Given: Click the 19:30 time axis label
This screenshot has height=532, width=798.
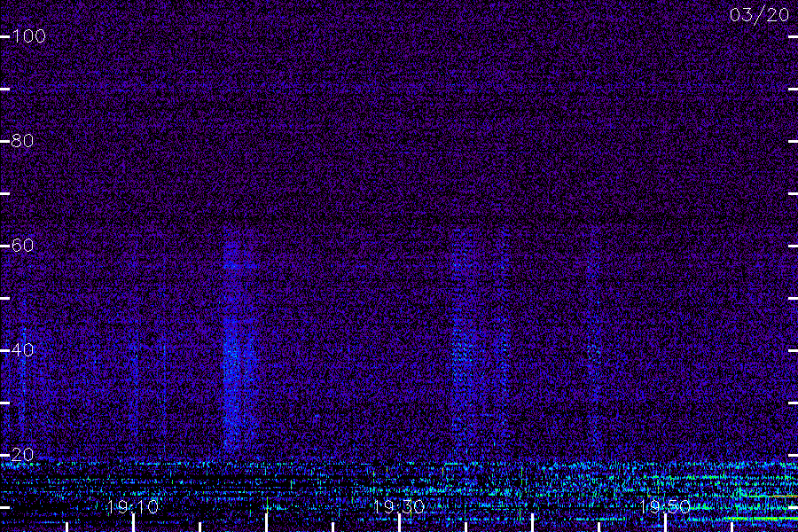Looking at the screenshot, I should (399, 506).
